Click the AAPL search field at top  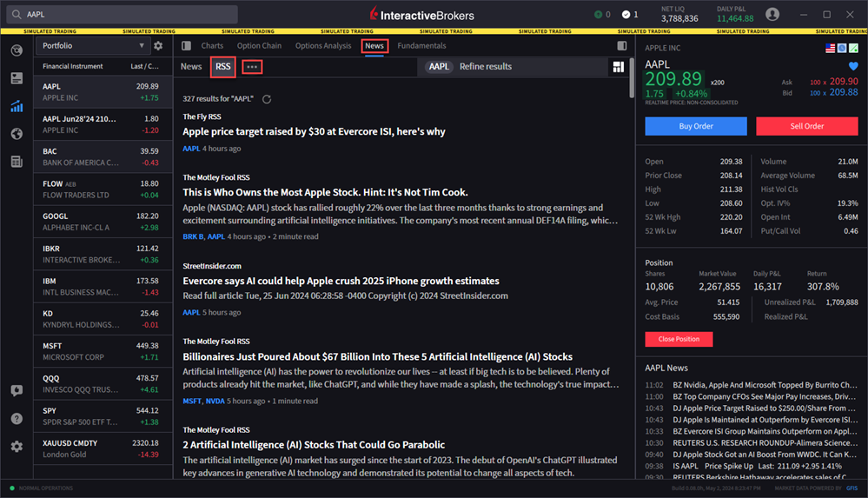click(123, 15)
